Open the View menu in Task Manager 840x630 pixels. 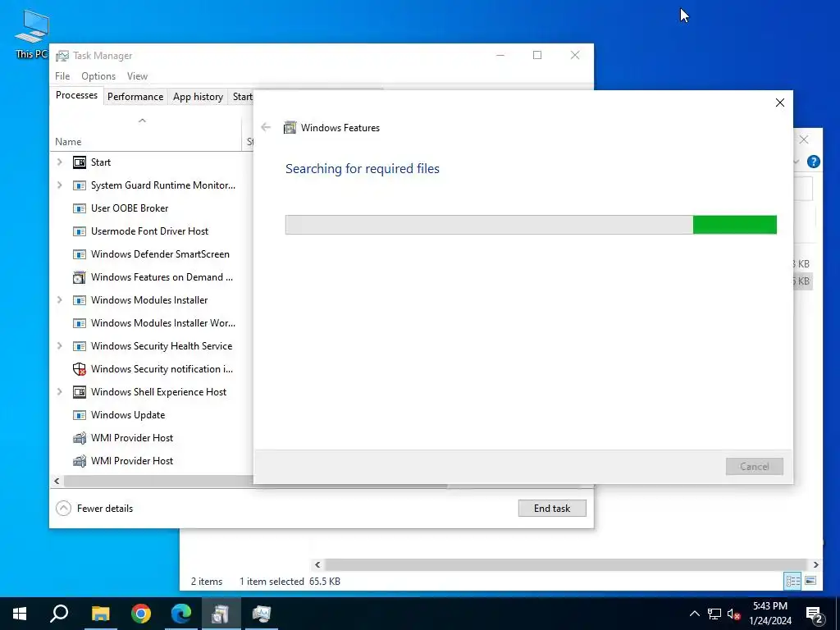pos(137,76)
